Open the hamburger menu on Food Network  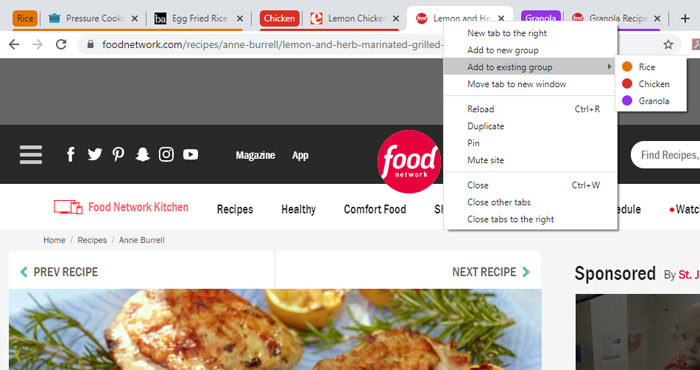[x=31, y=154]
